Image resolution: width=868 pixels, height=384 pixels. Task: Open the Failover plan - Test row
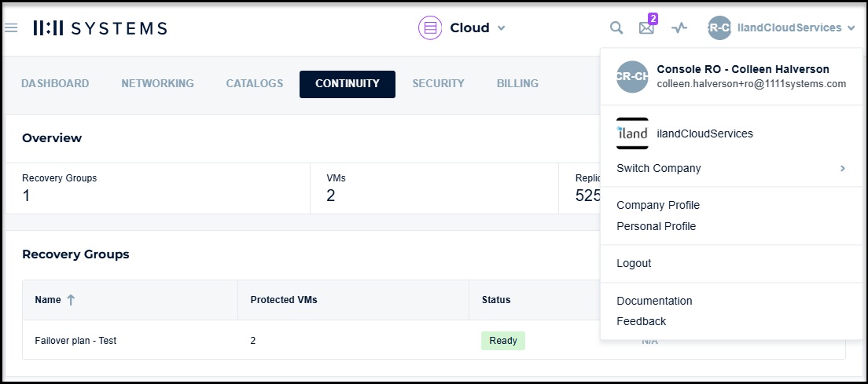[76, 340]
